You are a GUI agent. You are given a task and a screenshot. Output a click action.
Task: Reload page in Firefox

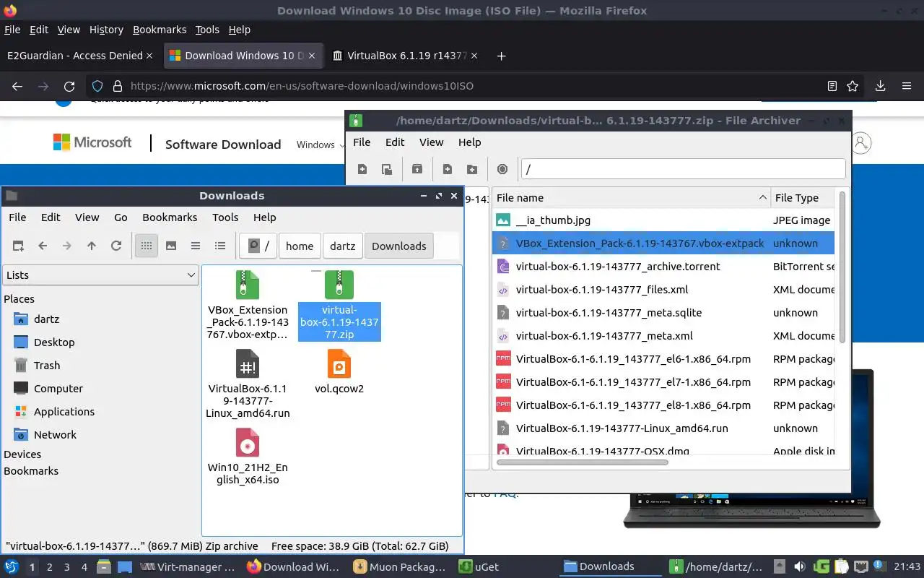tap(69, 86)
